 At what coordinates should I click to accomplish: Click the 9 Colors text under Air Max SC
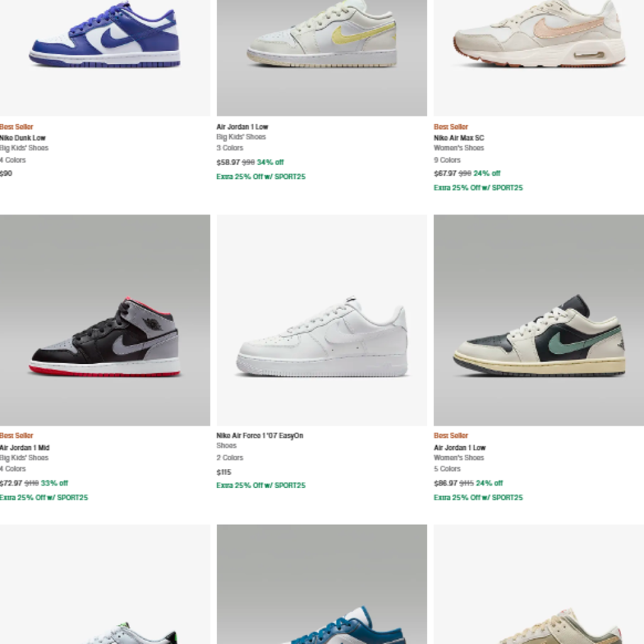tap(447, 160)
